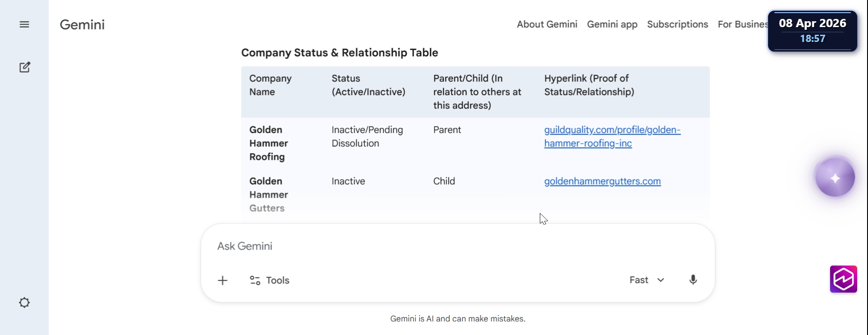Click the Company Status & Relationship Table heading
Image resolution: width=868 pixels, height=335 pixels.
tap(340, 53)
